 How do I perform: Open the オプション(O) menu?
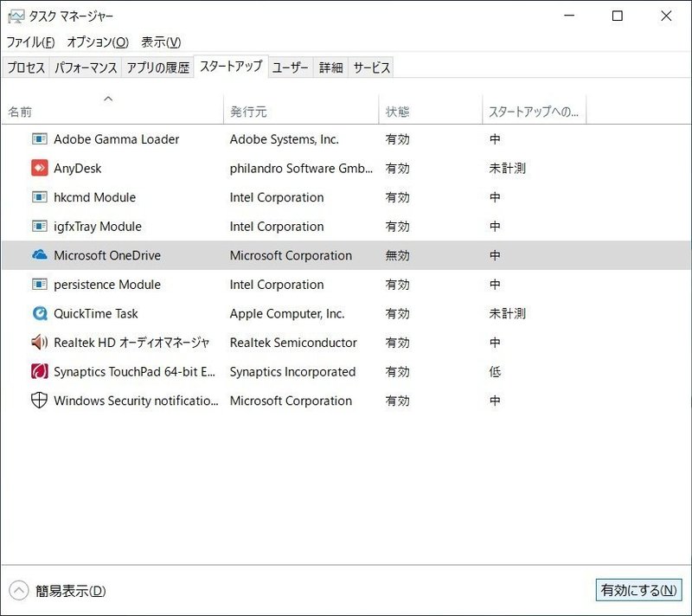(x=98, y=42)
